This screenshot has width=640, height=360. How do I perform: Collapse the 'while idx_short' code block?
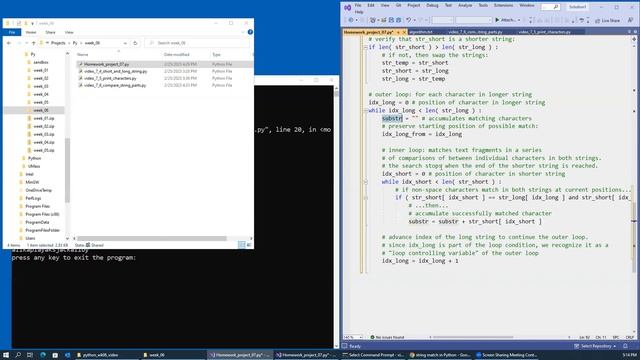365,182
